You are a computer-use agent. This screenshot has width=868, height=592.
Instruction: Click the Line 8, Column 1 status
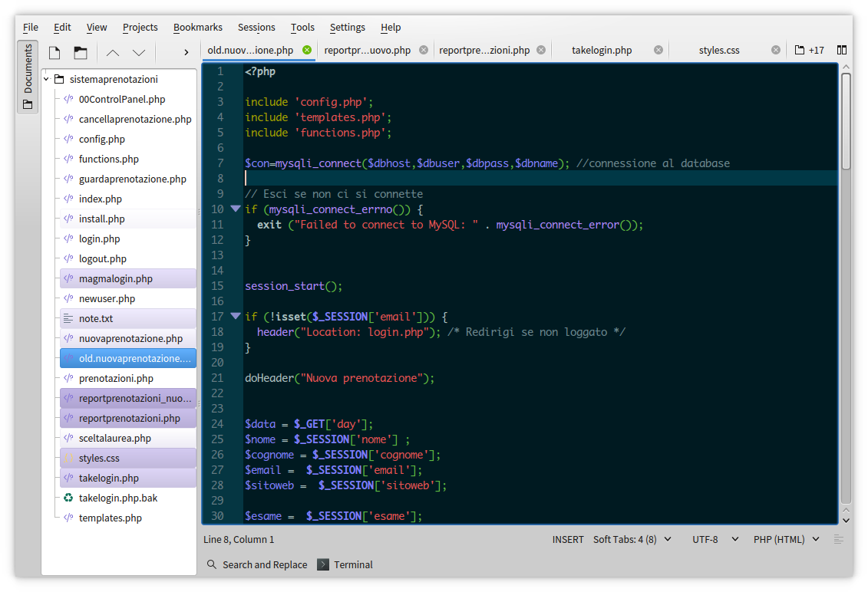(239, 539)
